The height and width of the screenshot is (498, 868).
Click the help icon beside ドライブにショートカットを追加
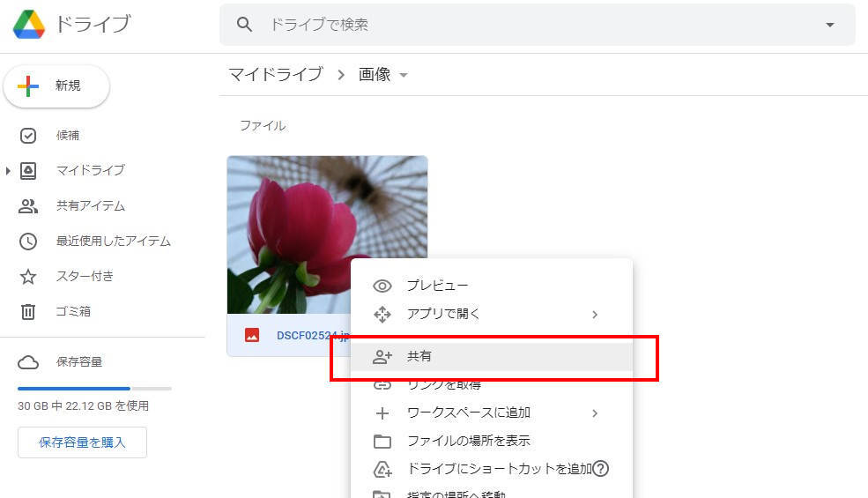(x=601, y=468)
